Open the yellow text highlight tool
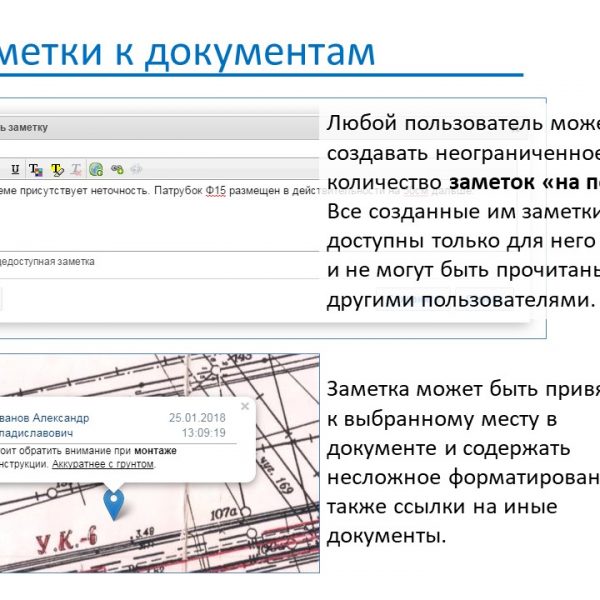The width and height of the screenshot is (600, 600). [57, 169]
